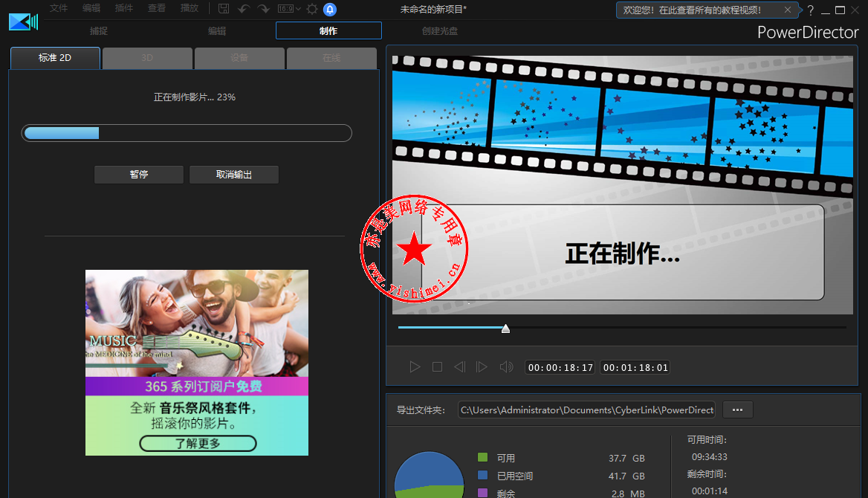Click the 41.7 GB used space value
This screenshot has height=498, width=868.
(626, 476)
